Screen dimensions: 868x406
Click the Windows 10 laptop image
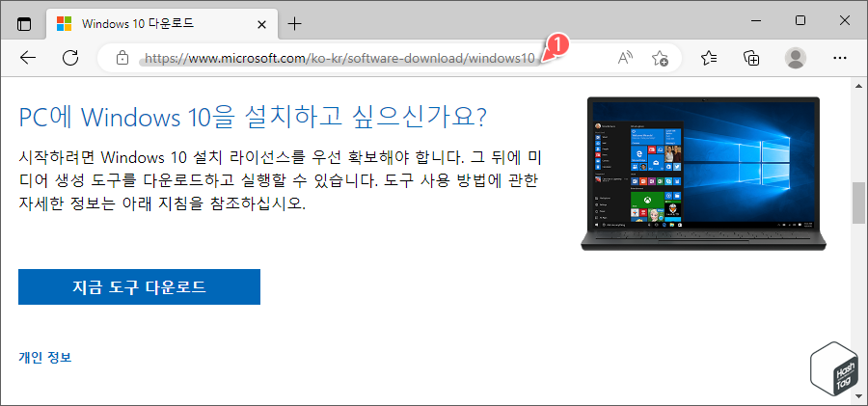pyautogui.click(x=703, y=174)
